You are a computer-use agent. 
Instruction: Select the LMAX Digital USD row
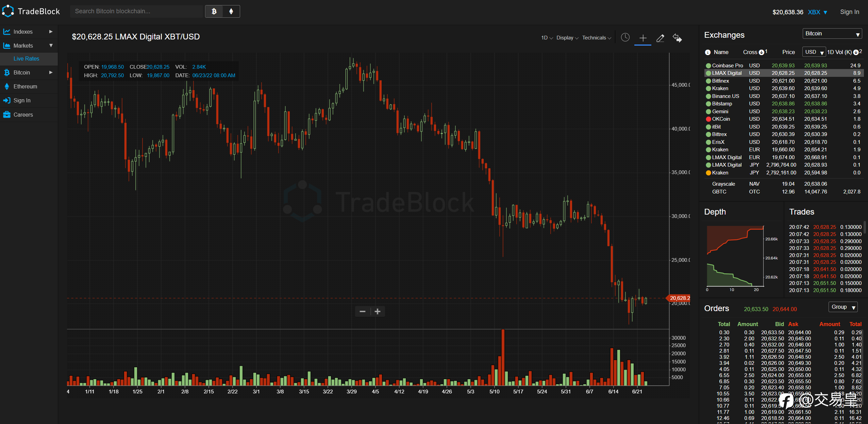tap(784, 73)
